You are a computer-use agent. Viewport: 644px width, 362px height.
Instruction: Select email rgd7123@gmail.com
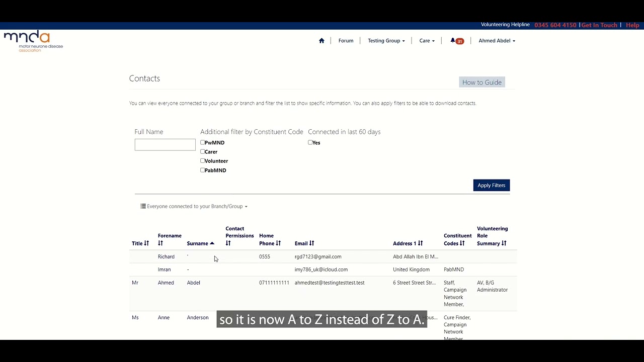(x=318, y=256)
